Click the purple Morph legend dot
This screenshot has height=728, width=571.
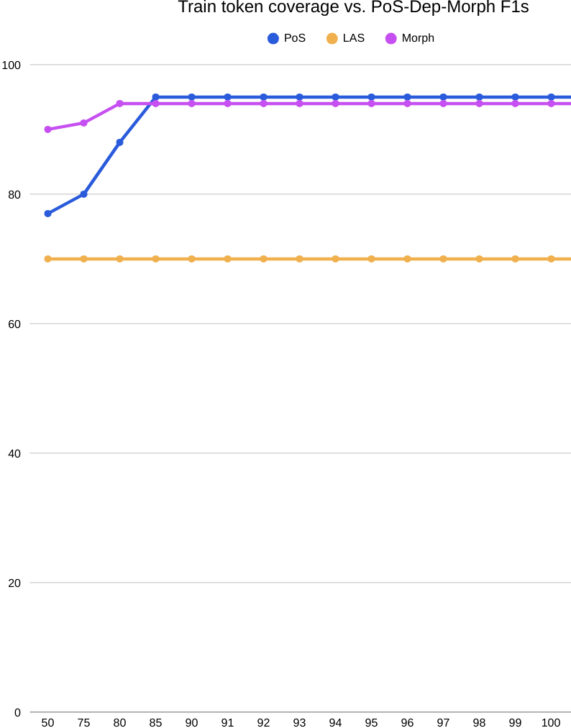pyautogui.click(x=391, y=39)
